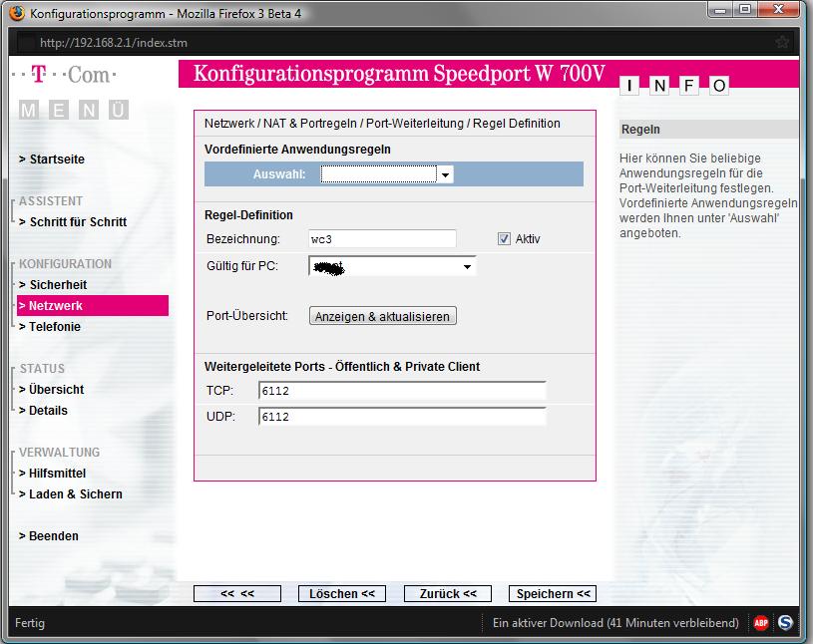Click the Adblock Plus ABP icon
813x644 pixels.
[x=761, y=622]
